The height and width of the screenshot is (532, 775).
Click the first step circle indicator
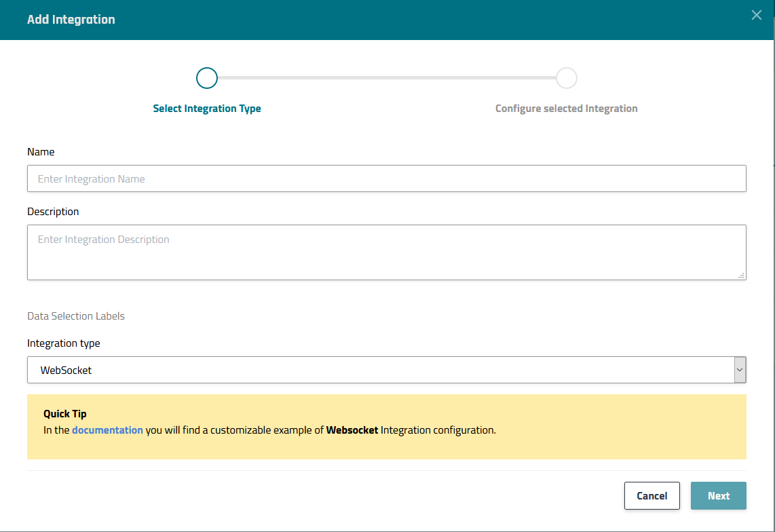(x=206, y=78)
